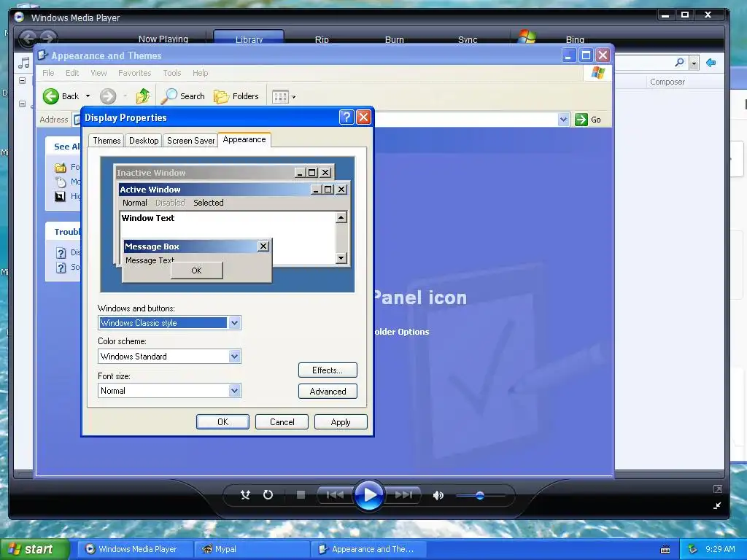Open Back history dropdown arrow
Image resolution: width=747 pixels, height=560 pixels.
88,96
